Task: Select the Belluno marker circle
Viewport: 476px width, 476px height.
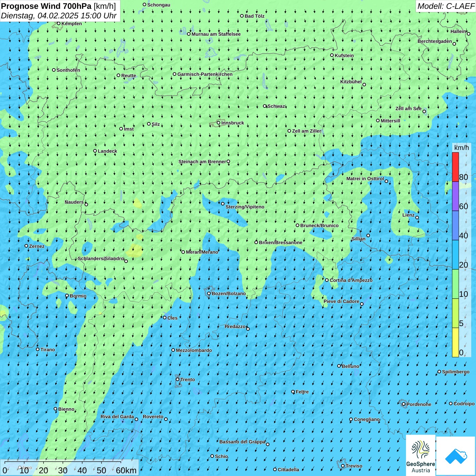Action: [x=339, y=366]
